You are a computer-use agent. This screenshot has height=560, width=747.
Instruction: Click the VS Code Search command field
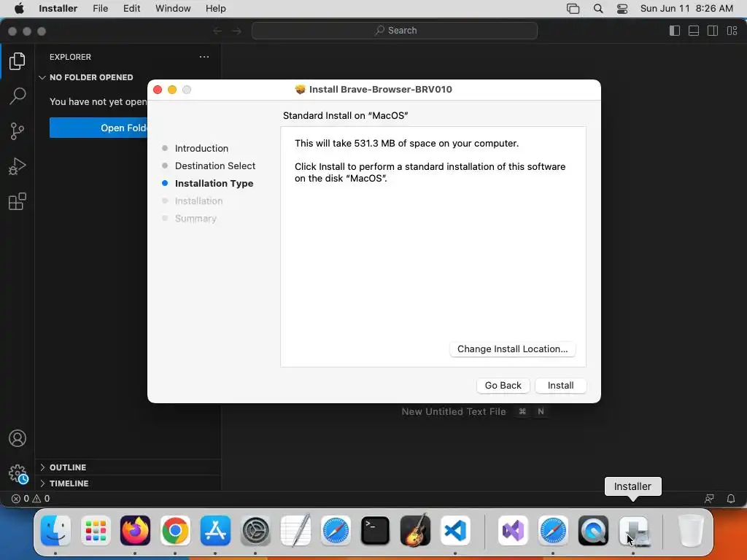395,31
